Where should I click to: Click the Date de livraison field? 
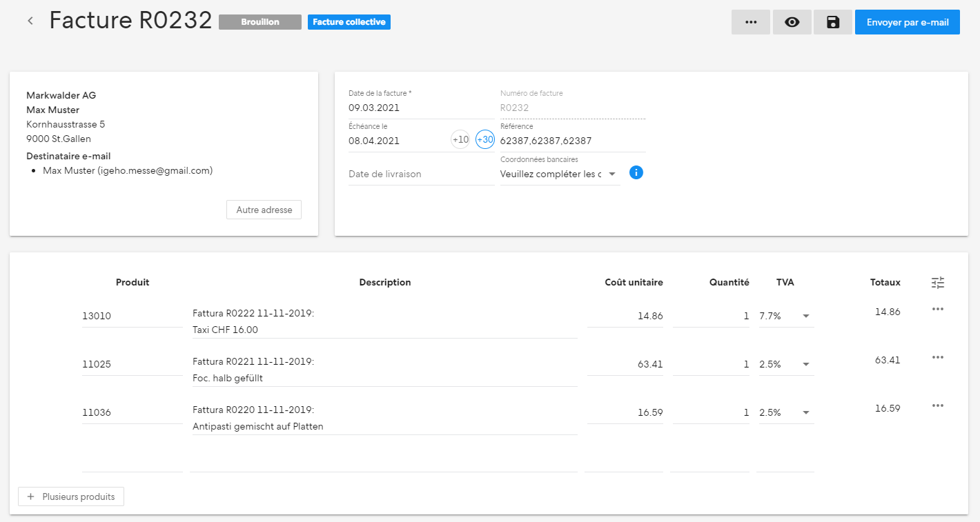pos(421,174)
